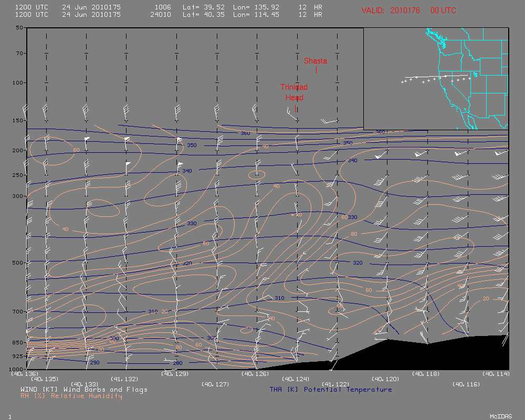This screenshot has height=420, width=525.
Task: Click the 280 potential temperature contour label
Action: point(177,363)
